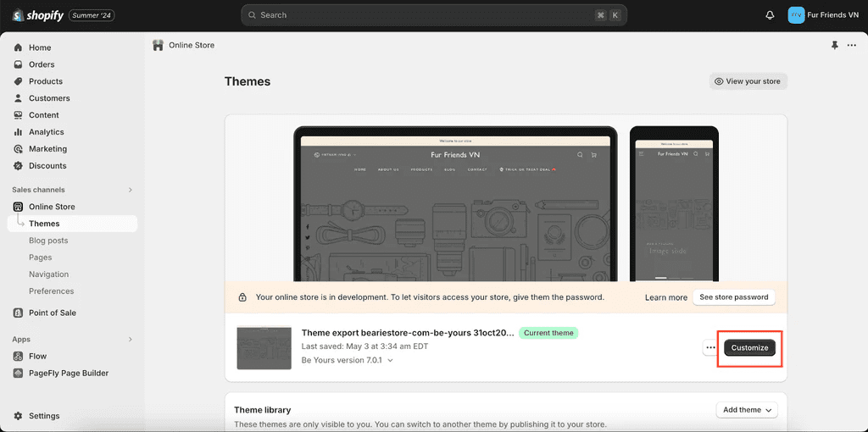Open Pages under Online Store
Screen dimensions: 868x432
pyautogui.click(x=41, y=258)
